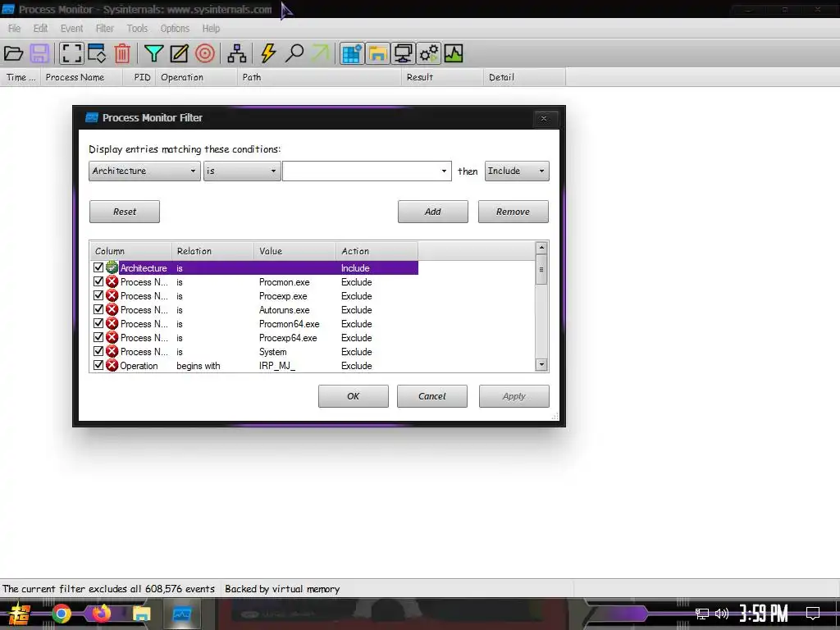Toggle the Autoscroll toolbar icon

(97, 53)
